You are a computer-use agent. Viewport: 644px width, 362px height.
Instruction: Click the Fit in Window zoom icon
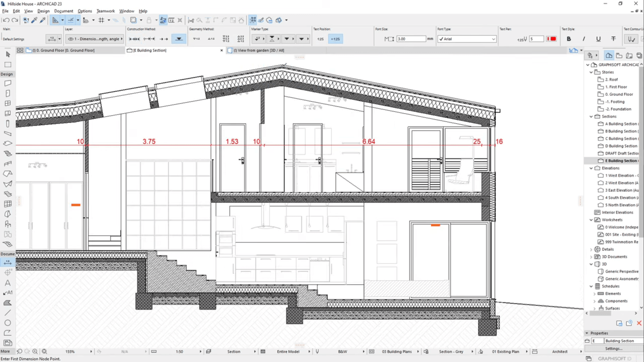[x=44, y=352]
